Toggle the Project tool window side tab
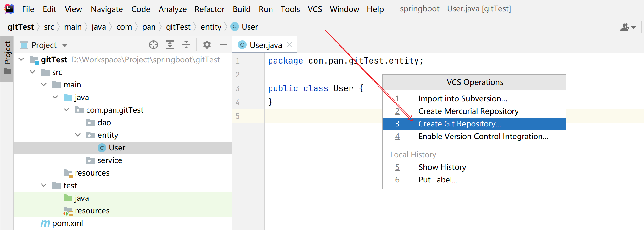The image size is (644, 230). click(7, 57)
